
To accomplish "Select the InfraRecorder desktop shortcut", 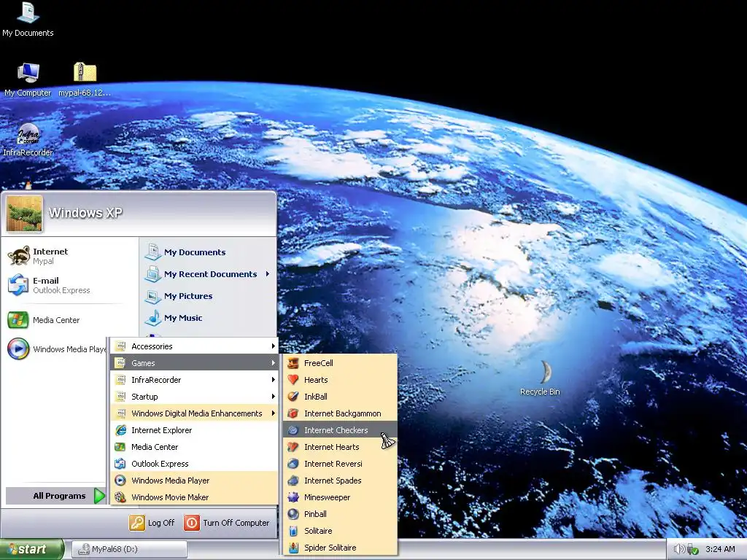I will point(28,139).
